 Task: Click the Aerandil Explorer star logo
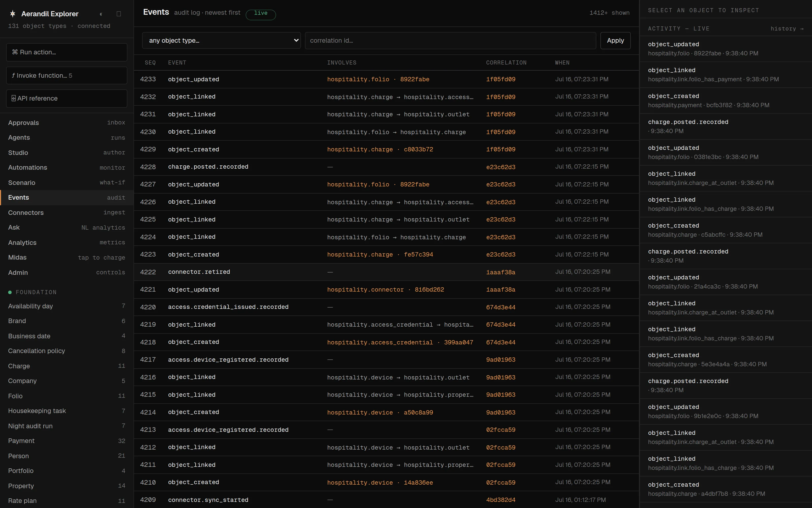pos(13,14)
